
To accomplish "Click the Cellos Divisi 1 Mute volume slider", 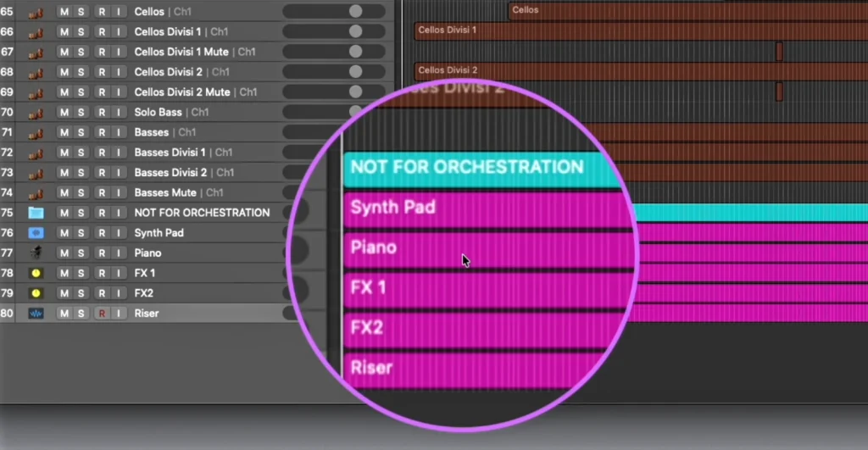I will click(334, 52).
